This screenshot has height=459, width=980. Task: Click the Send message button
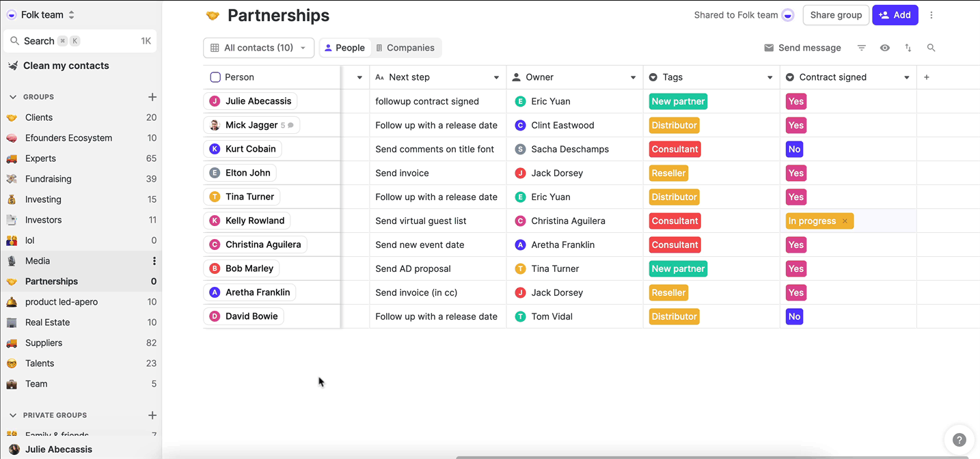[x=802, y=48]
